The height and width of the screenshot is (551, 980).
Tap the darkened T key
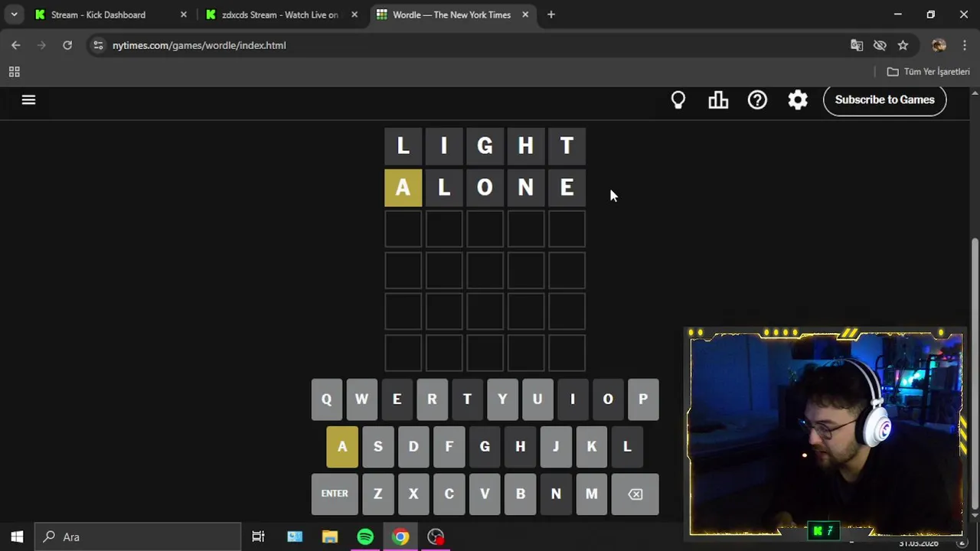pos(467,399)
